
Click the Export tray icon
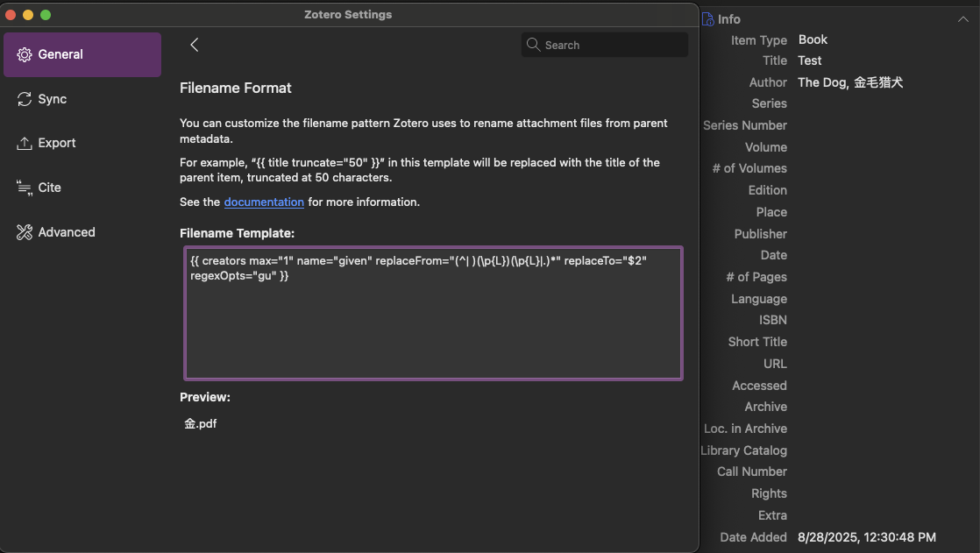(25, 143)
